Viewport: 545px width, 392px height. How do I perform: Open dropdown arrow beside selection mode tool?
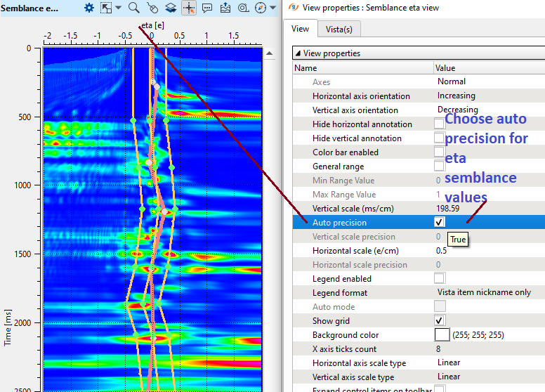tap(118, 8)
